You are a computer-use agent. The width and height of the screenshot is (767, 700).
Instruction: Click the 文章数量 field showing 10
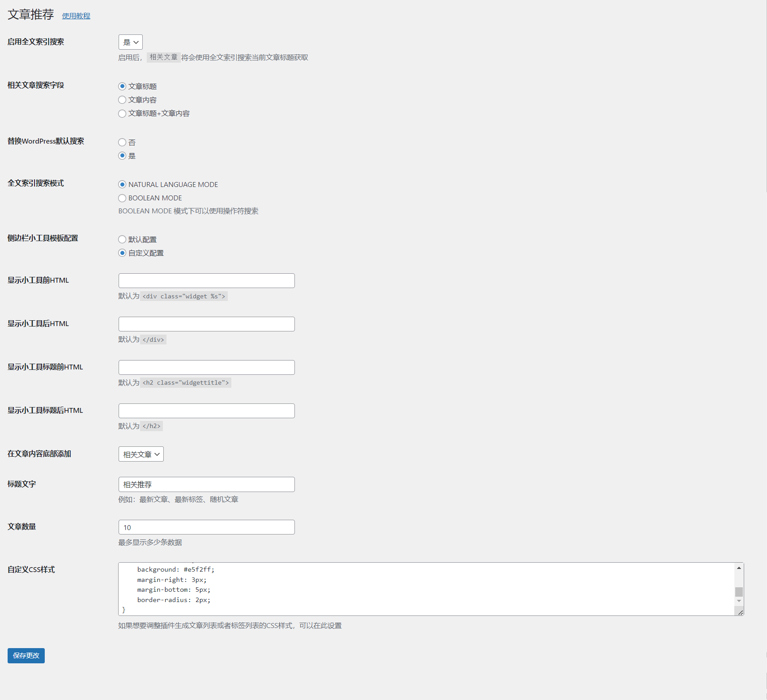(207, 527)
